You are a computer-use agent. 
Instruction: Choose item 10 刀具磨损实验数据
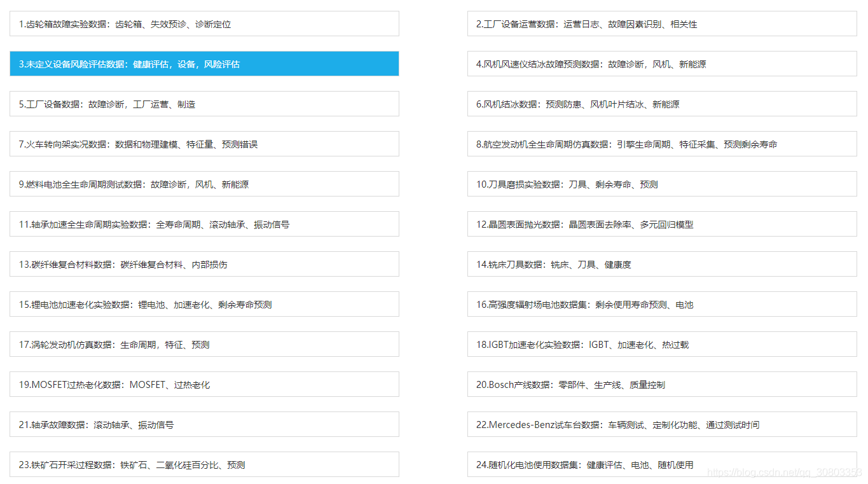point(662,184)
